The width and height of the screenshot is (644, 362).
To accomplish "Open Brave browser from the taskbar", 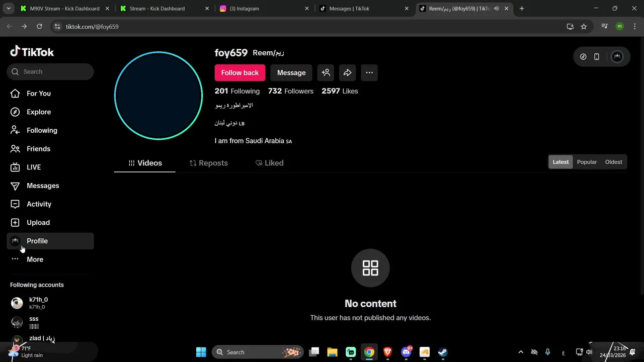I will point(388,352).
